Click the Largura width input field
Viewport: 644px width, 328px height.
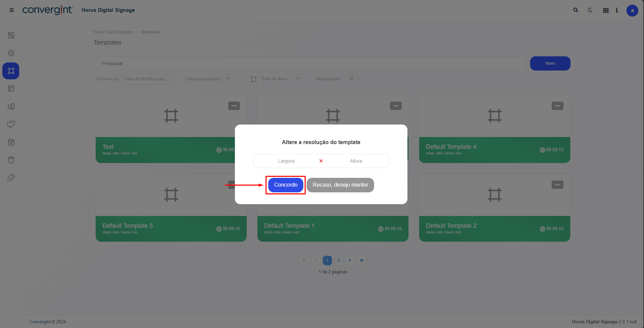[x=286, y=161]
